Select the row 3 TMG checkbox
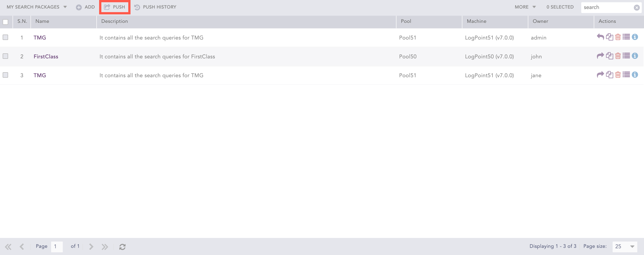The width and height of the screenshot is (644, 255). (x=6, y=75)
